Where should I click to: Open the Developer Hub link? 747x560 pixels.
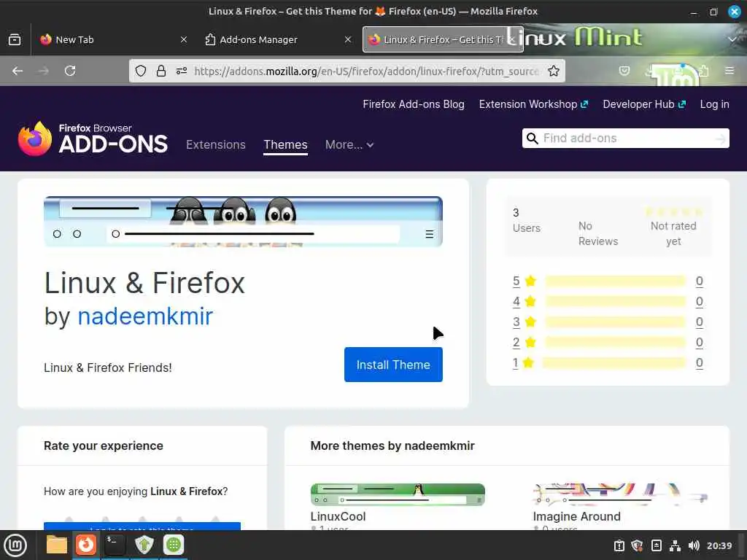point(643,104)
